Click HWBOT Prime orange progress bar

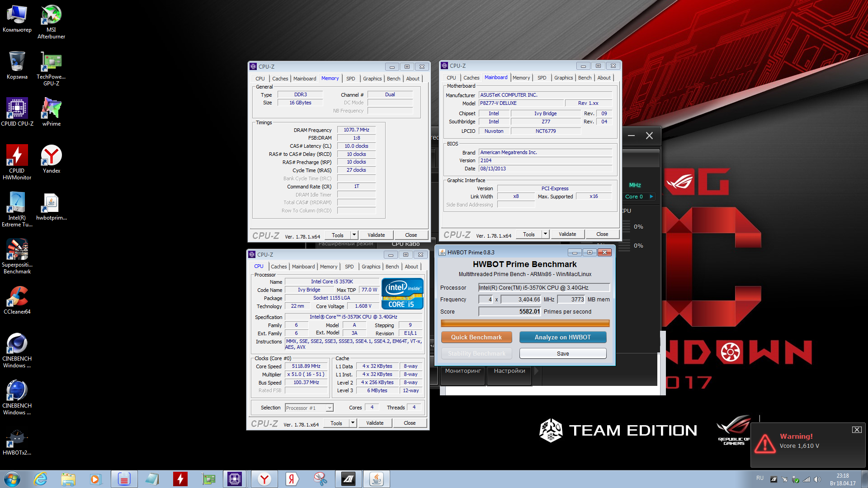point(525,324)
